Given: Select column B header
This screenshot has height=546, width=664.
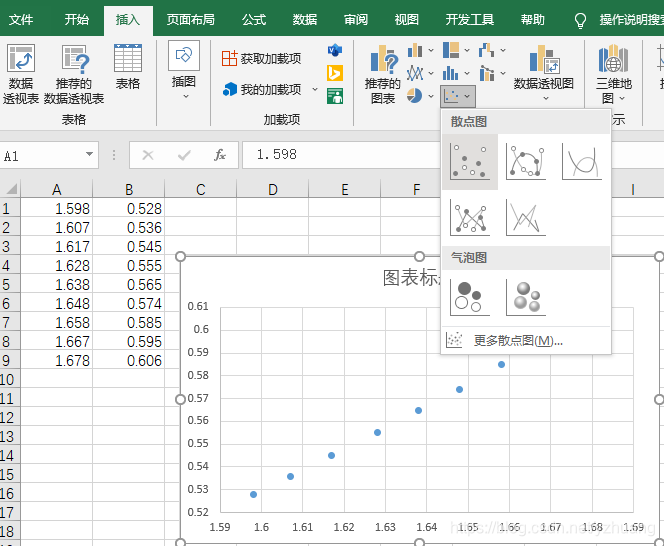Looking at the screenshot, I should tap(129, 189).
